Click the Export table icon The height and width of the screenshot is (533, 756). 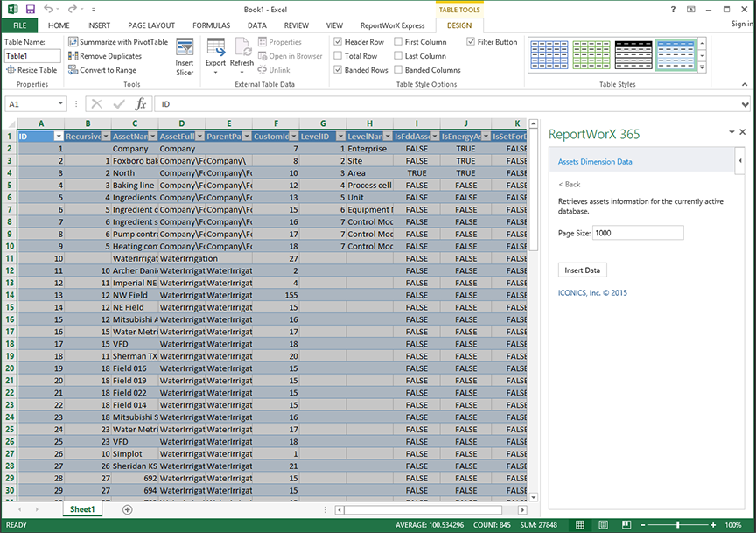(x=215, y=49)
